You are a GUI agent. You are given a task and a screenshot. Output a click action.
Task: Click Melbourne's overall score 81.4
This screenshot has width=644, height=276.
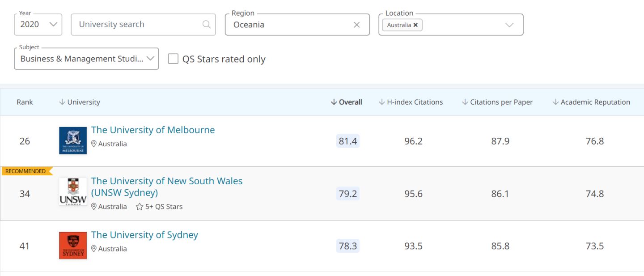(x=348, y=141)
